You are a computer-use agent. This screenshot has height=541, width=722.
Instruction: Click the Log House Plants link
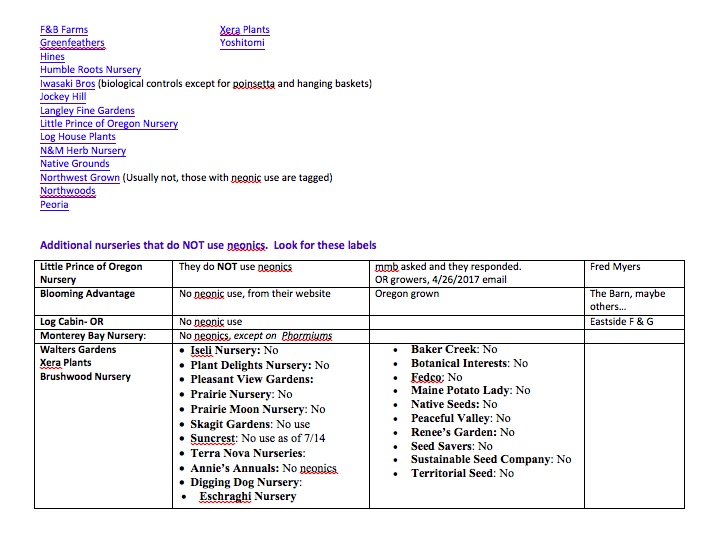tap(77, 137)
